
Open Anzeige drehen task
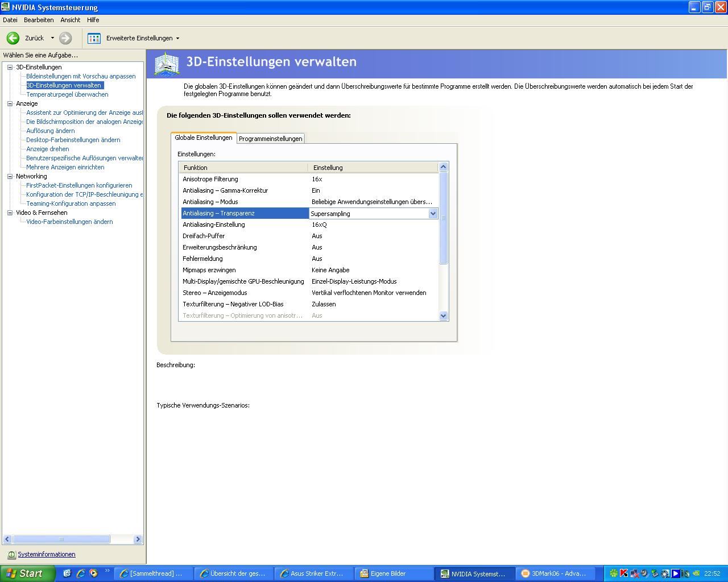click(x=48, y=149)
